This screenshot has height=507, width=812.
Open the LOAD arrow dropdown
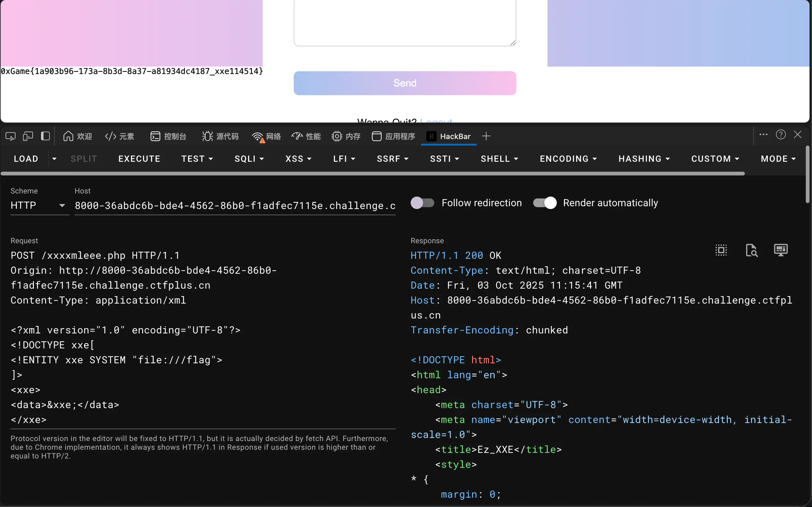[54, 159]
